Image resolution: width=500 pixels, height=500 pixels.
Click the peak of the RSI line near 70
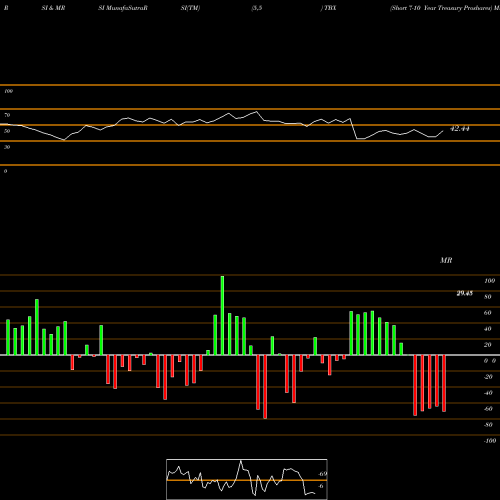point(256,112)
